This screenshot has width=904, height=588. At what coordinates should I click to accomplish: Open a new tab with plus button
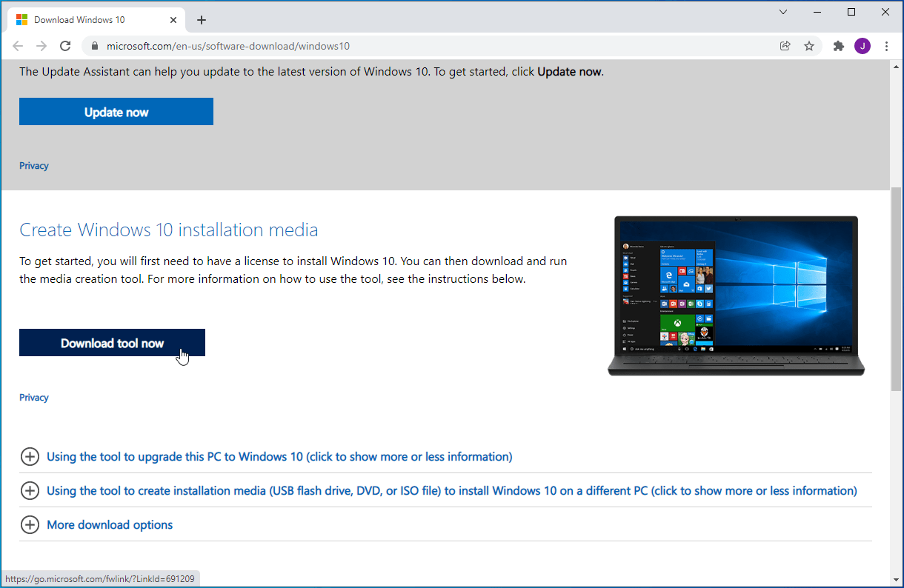click(x=202, y=20)
